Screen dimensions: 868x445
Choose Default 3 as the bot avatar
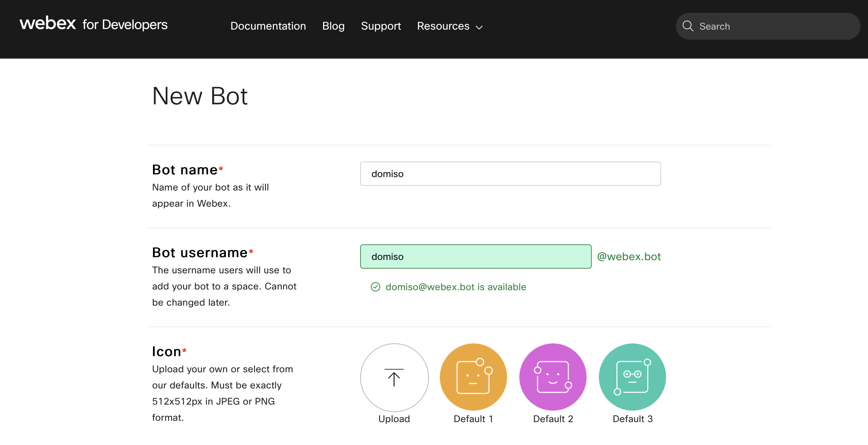632,377
